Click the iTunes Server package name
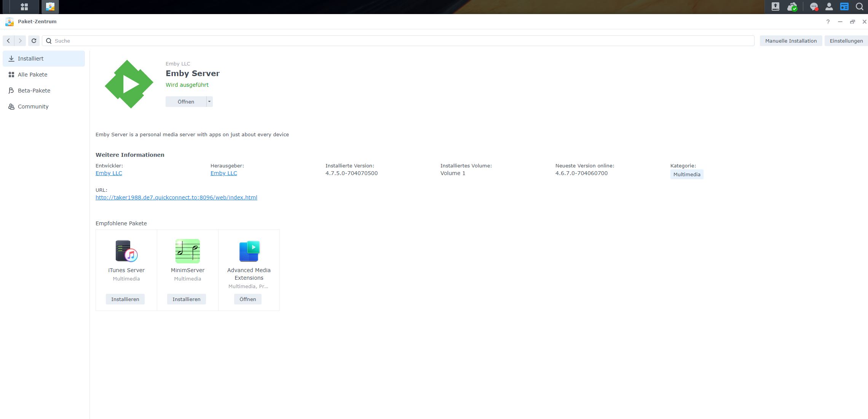Screen dimensions: 868x419 [x=126, y=270]
